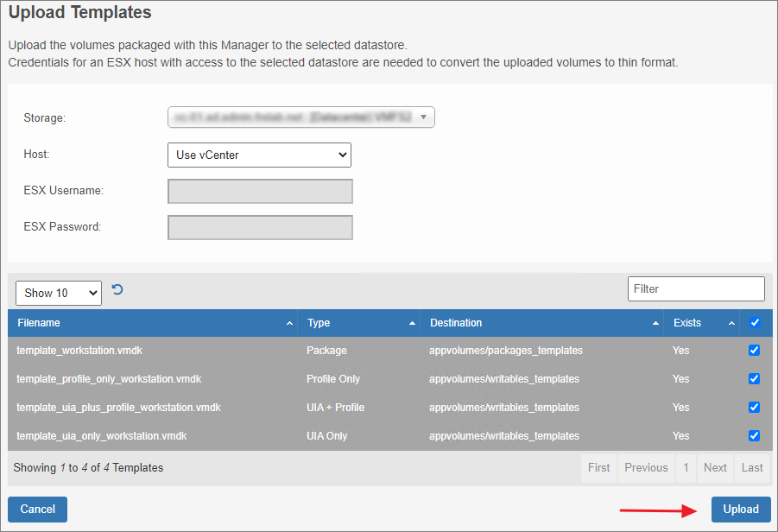Image resolution: width=778 pixels, height=532 pixels.
Task: Sort table by Type column arrow
Action: tap(412, 323)
